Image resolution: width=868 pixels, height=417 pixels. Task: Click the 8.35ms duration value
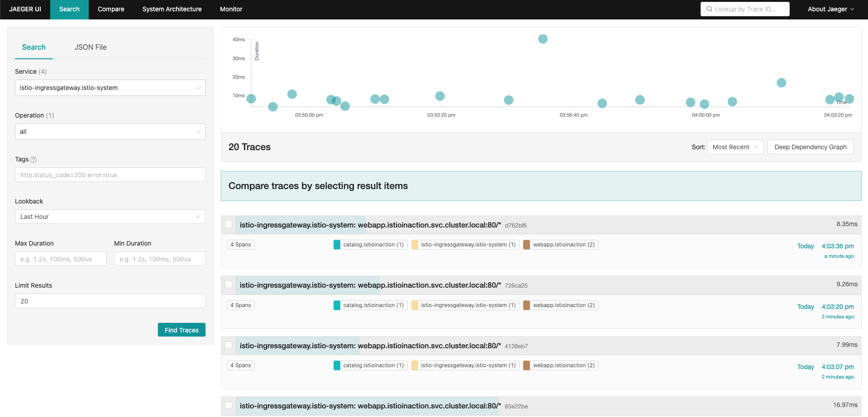coord(847,224)
